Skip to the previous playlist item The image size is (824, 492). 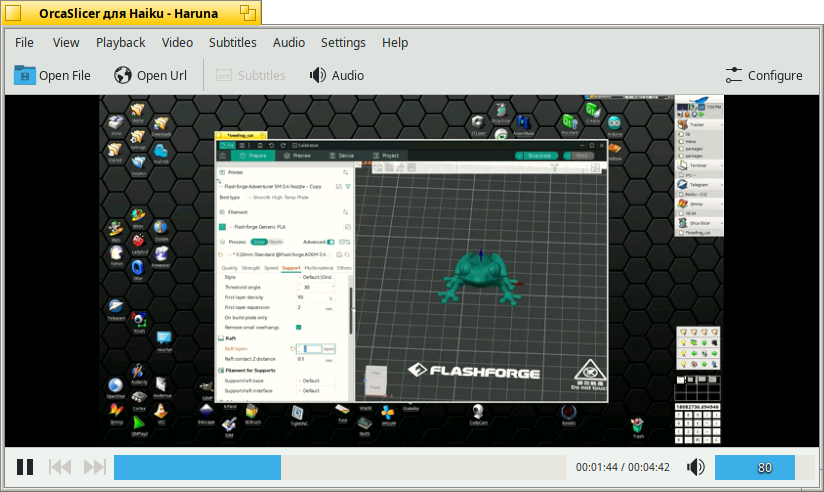tap(60, 467)
